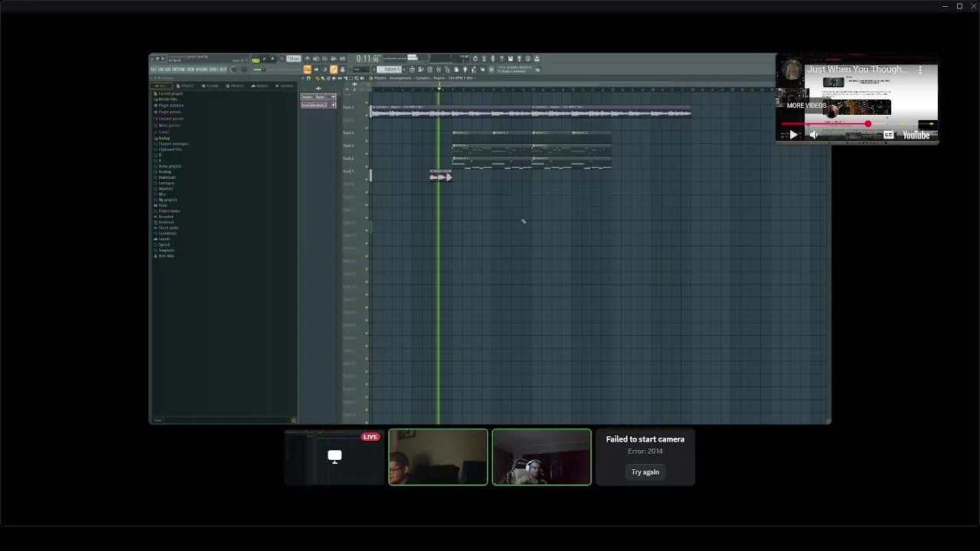The width and height of the screenshot is (980, 551).
Task: Open the global snap selector dropdown
Action: 361,70
